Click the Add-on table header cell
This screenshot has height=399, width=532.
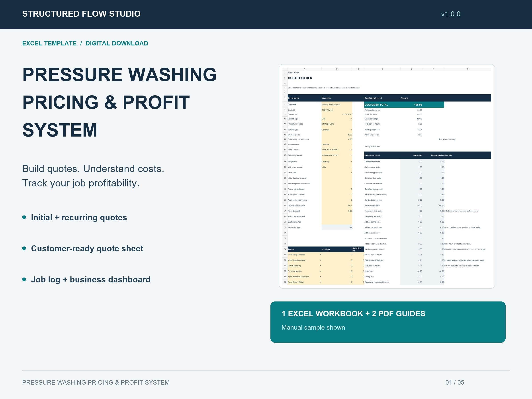pos(305,249)
